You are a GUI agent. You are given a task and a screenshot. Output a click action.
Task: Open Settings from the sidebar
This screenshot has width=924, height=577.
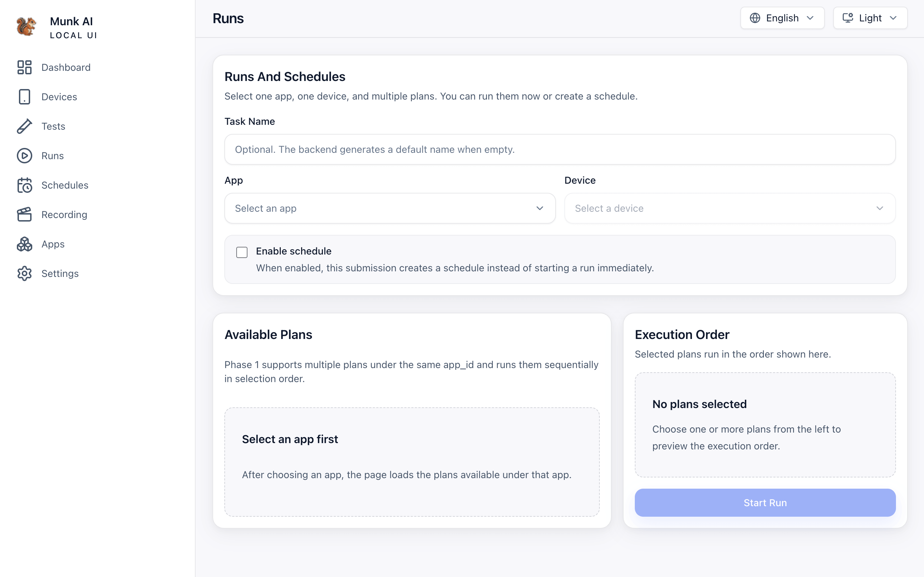(60, 274)
